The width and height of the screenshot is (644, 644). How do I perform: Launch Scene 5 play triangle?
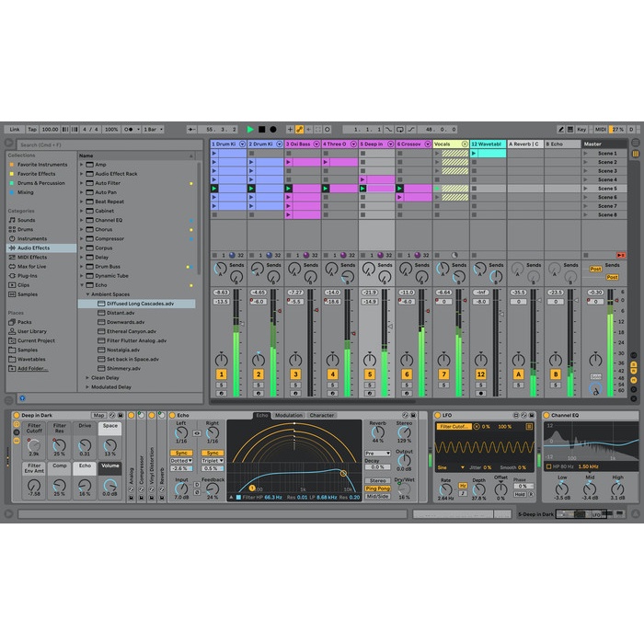point(586,189)
